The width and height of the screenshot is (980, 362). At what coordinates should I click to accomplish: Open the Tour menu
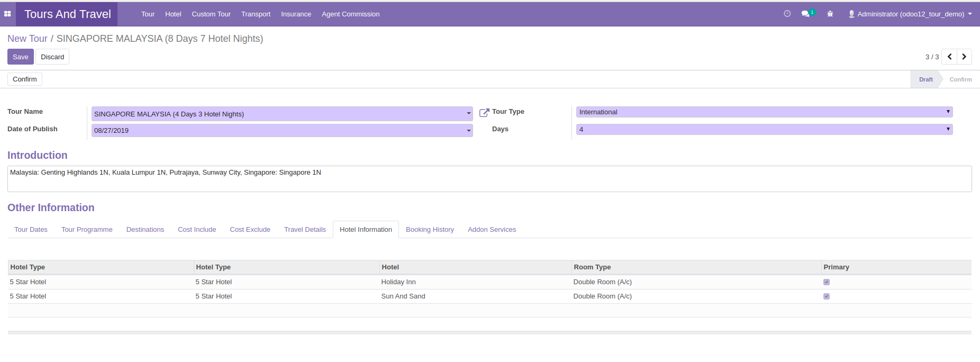coord(148,14)
